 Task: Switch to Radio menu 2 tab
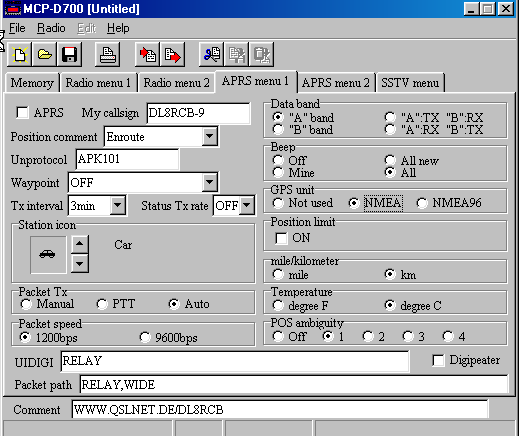coord(176,83)
